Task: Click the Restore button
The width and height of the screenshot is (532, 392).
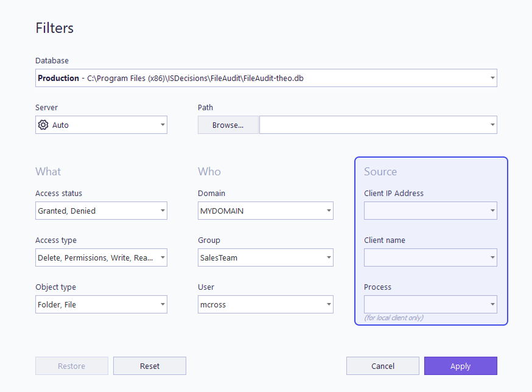Action: 72,366
